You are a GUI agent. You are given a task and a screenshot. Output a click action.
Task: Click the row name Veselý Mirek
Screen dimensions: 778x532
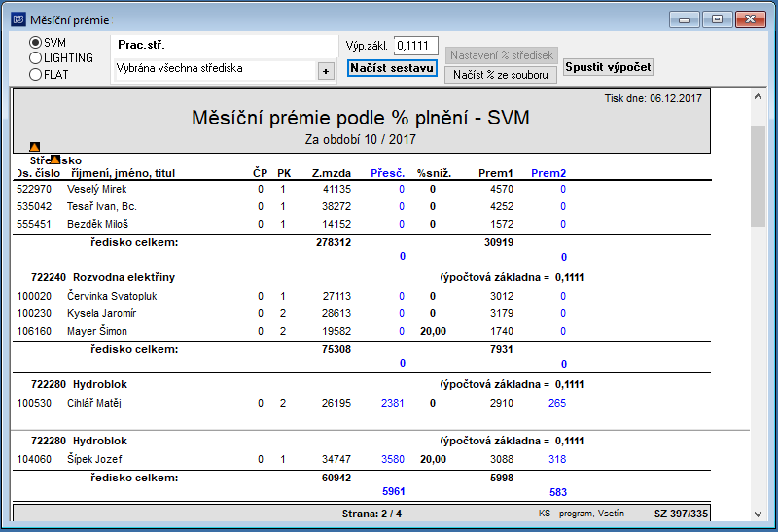(96, 189)
